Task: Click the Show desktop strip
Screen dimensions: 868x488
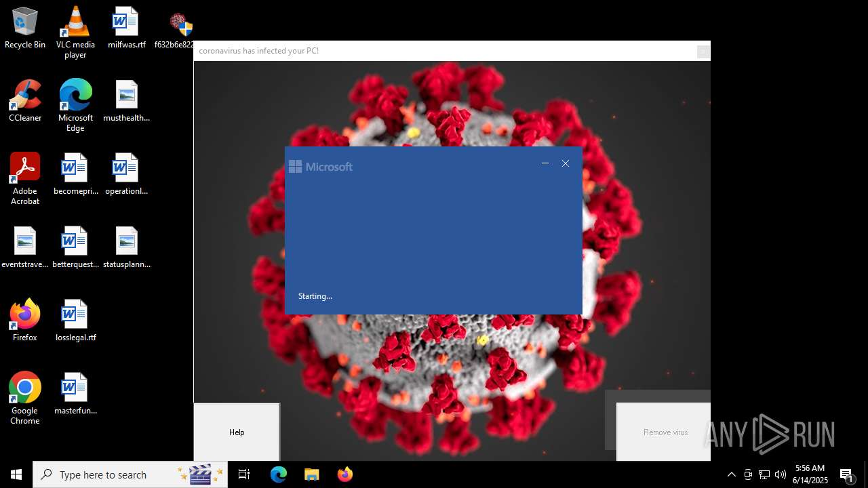Action: click(866, 474)
